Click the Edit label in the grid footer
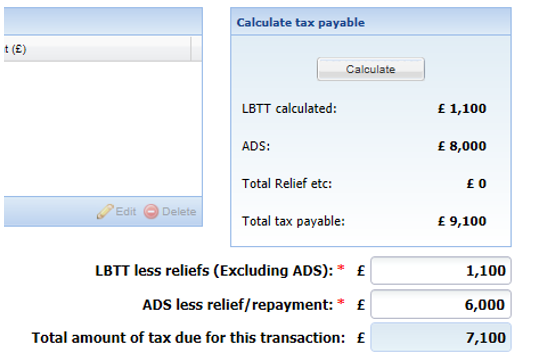The width and height of the screenshot is (537, 364). (x=126, y=211)
